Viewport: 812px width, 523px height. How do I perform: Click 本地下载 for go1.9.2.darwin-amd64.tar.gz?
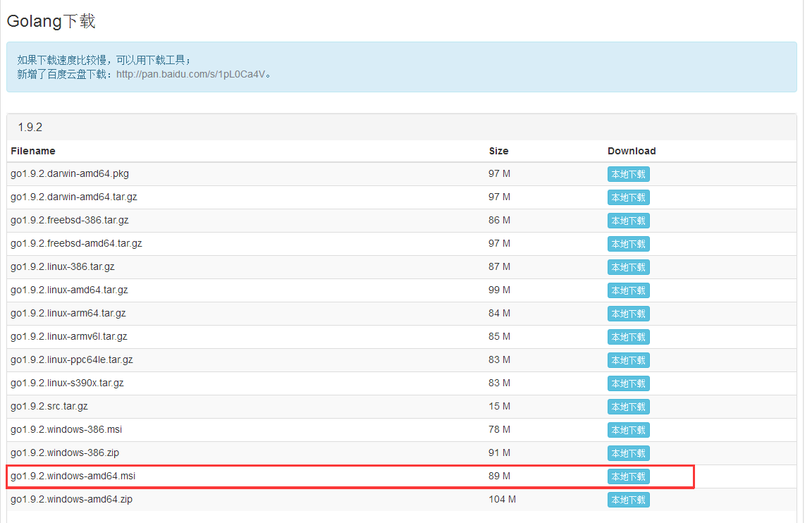point(628,197)
